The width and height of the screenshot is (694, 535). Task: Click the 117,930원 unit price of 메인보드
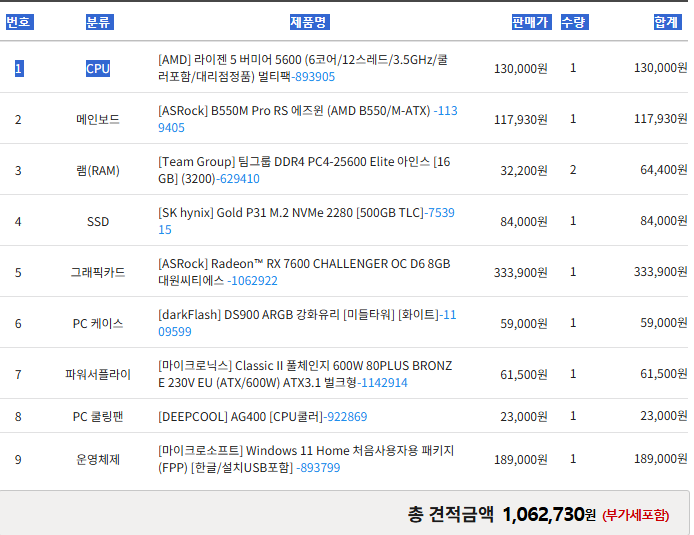(x=520, y=119)
